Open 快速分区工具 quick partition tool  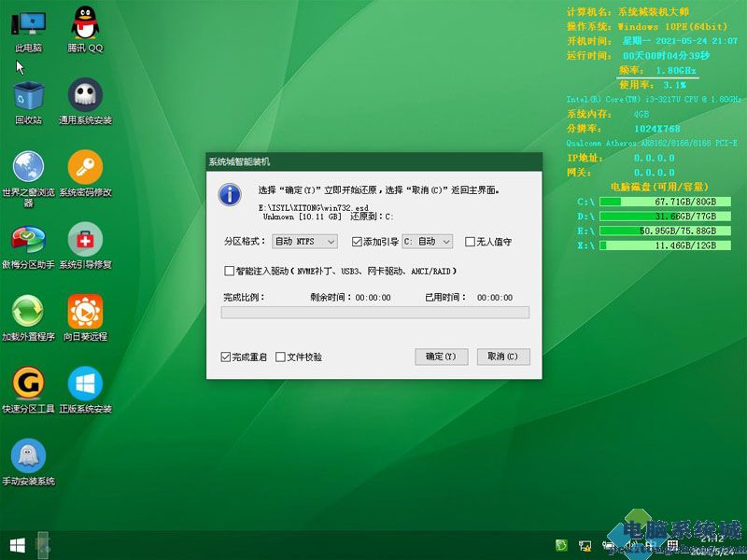(x=29, y=390)
